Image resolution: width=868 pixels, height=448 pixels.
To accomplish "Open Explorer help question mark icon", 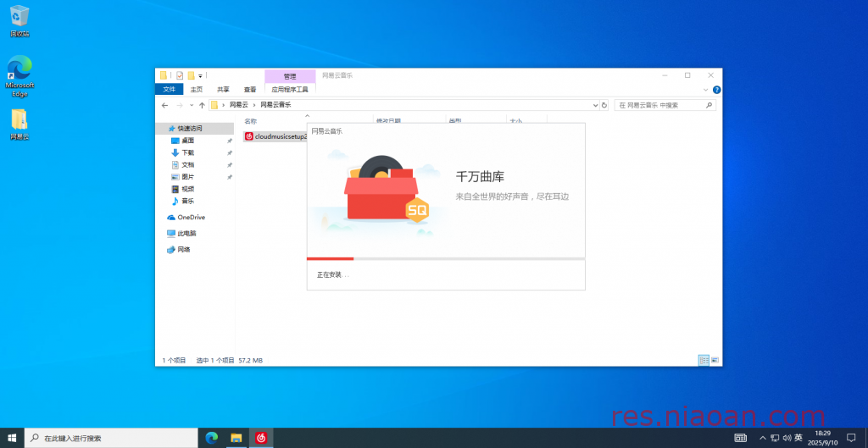I will pyautogui.click(x=716, y=90).
